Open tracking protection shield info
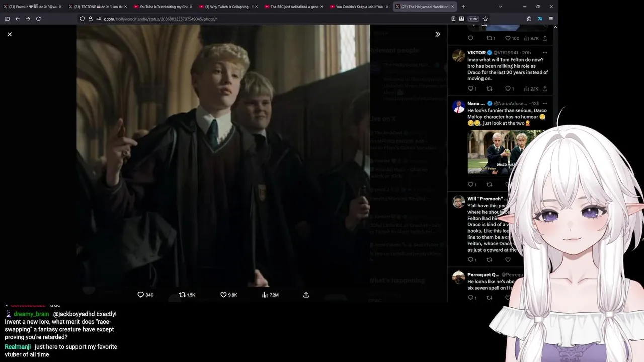 coord(82,19)
